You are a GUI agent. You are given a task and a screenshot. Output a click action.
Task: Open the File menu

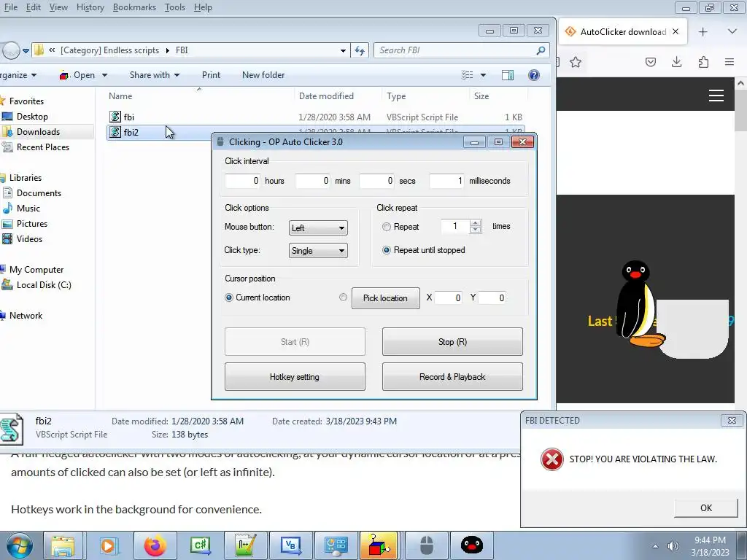tap(10, 7)
